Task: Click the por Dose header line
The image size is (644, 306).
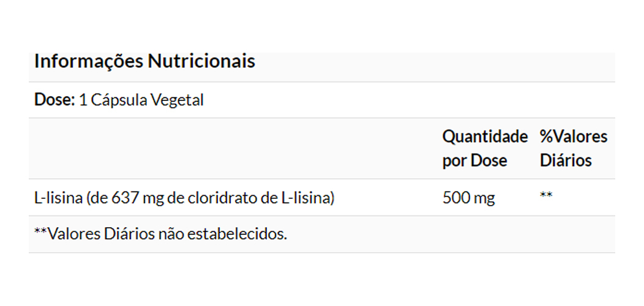Action: pyautogui.click(x=474, y=160)
